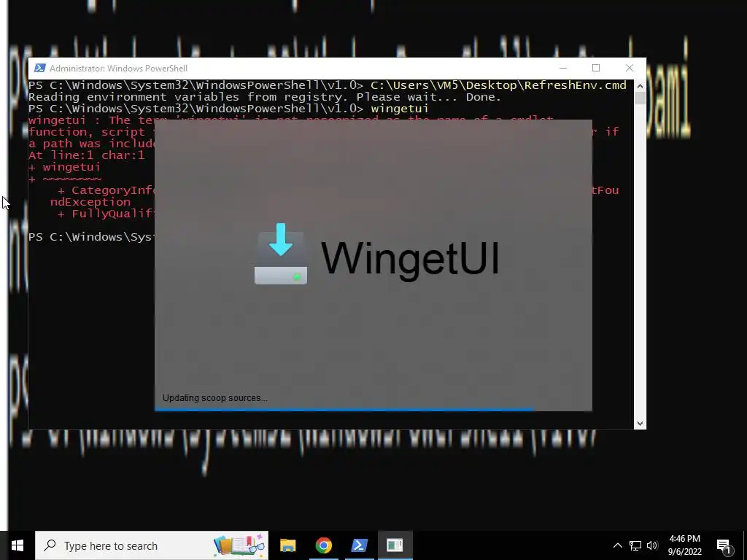Screen dimensions: 747x560
Task: Click the 'At line:1 char:1' error line
Action: pyautogui.click(x=86, y=155)
